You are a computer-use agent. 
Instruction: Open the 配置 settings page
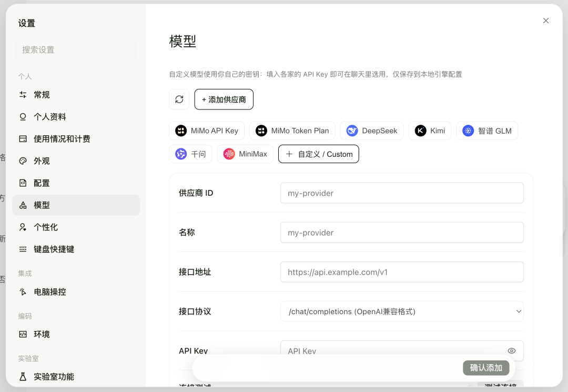tap(76, 183)
